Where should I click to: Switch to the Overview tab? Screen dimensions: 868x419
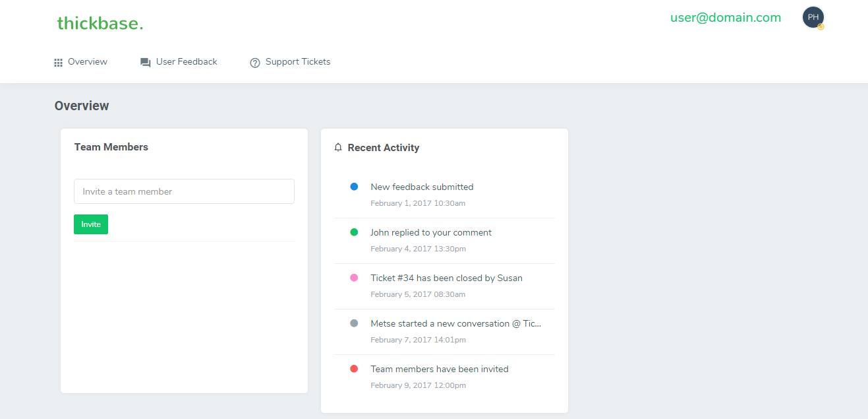pos(88,62)
